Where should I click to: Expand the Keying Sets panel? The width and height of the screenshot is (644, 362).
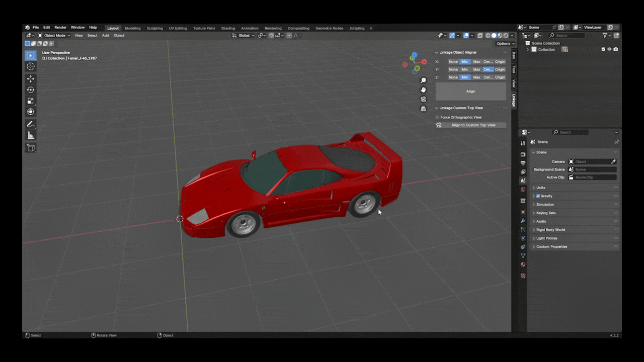[575, 213]
